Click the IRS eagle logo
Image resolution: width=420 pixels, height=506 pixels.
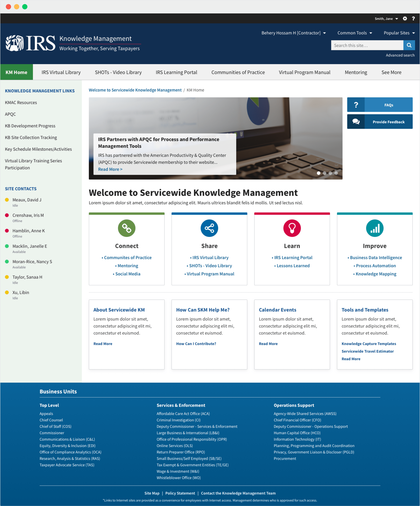point(15,43)
